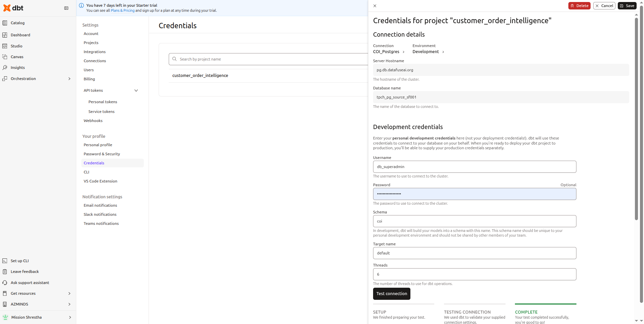Select Credentials in profile menu
Screen dimensions: 644x324
113,163
